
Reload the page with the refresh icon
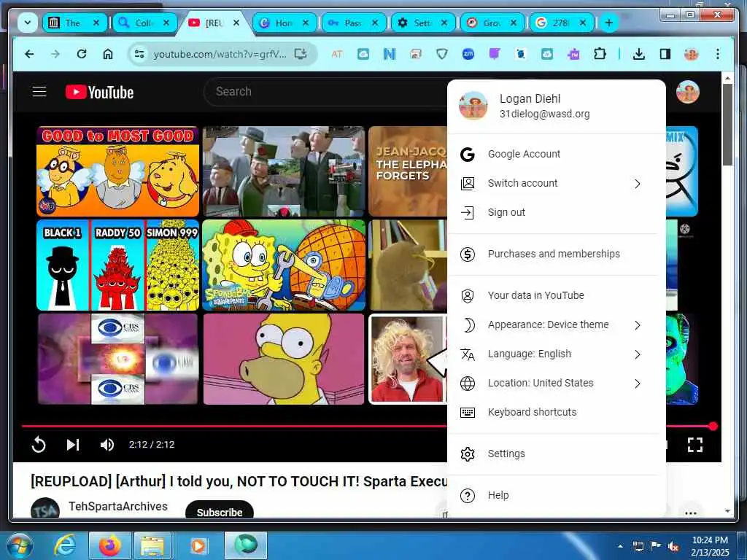coord(82,54)
